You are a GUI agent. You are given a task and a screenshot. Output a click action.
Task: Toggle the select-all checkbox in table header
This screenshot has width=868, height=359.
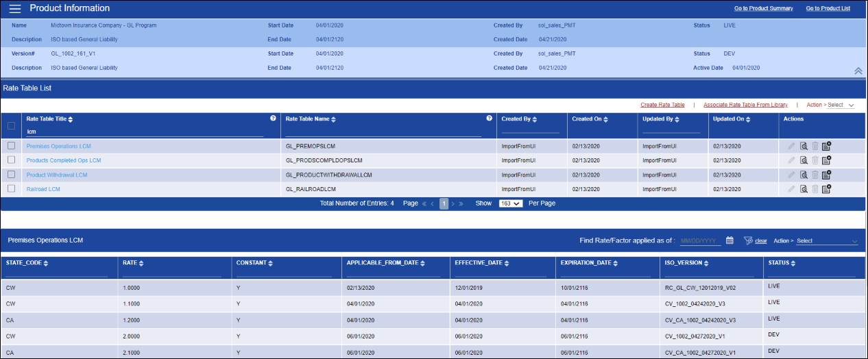[11, 126]
